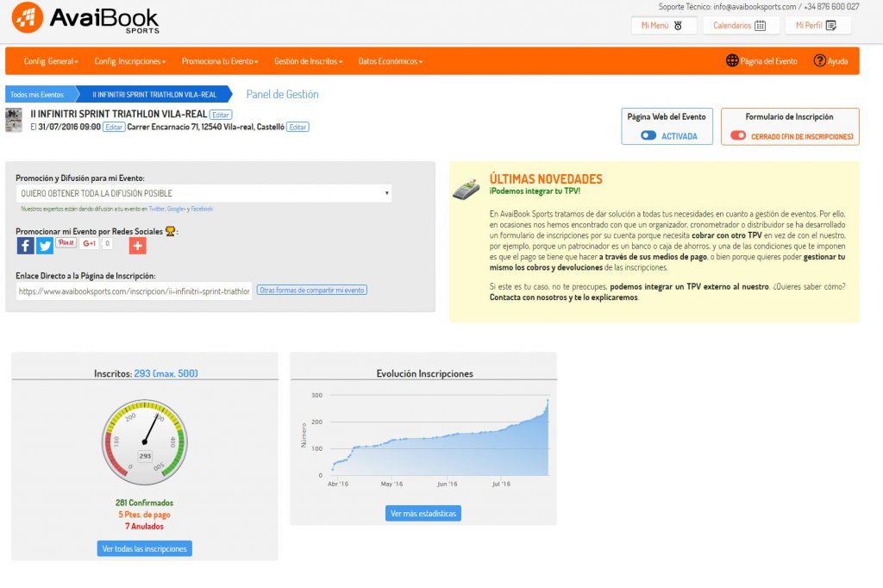Open Página del Evento globe link

[761, 61]
